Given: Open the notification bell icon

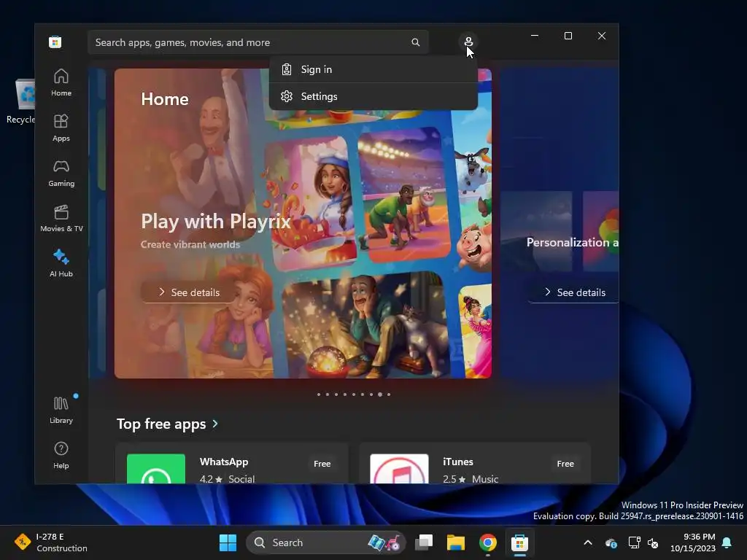Looking at the screenshot, I should (x=727, y=542).
